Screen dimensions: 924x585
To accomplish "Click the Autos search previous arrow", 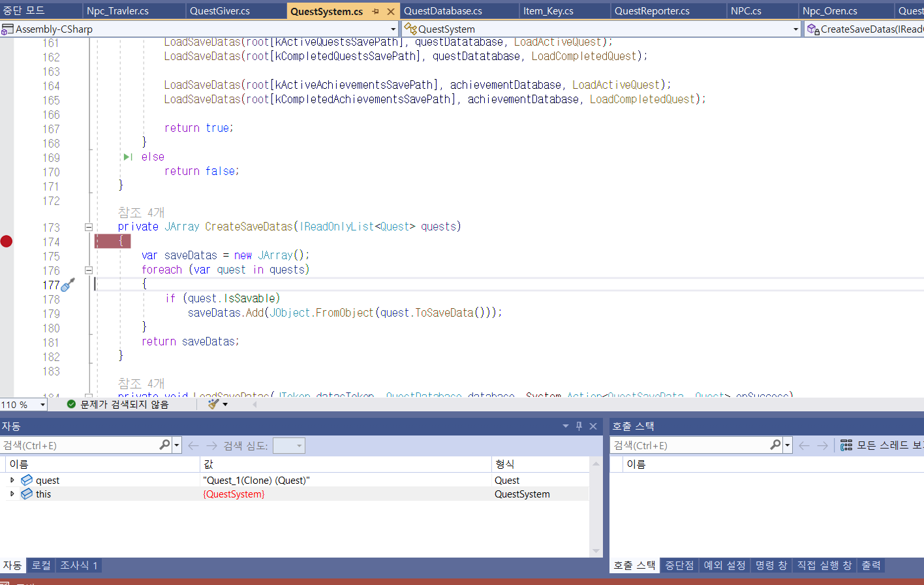I will point(193,445).
